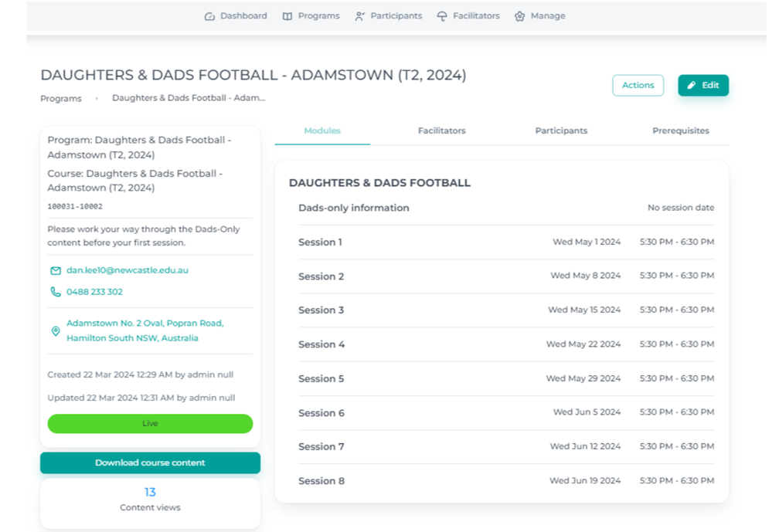Click the Participants person icon

pyautogui.click(x=359, y=16)
